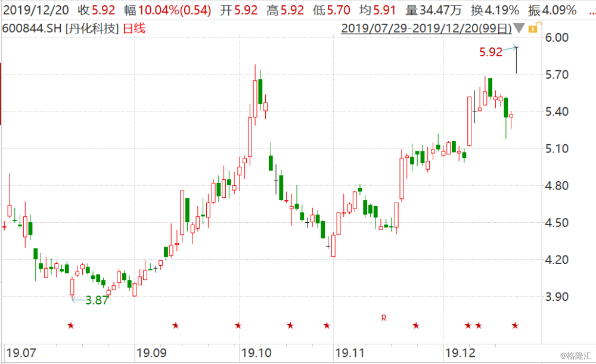
Task: Click the leftmost red star event marker
Action: (71, 325)
